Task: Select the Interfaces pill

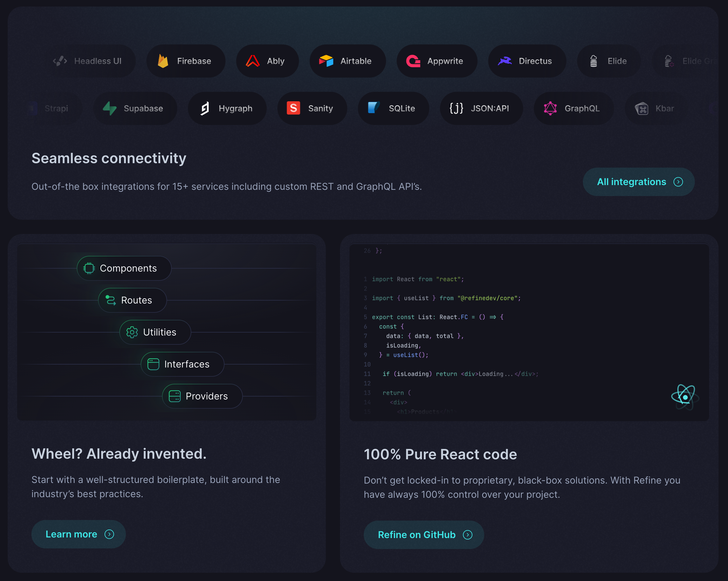Action: point(183,364)
